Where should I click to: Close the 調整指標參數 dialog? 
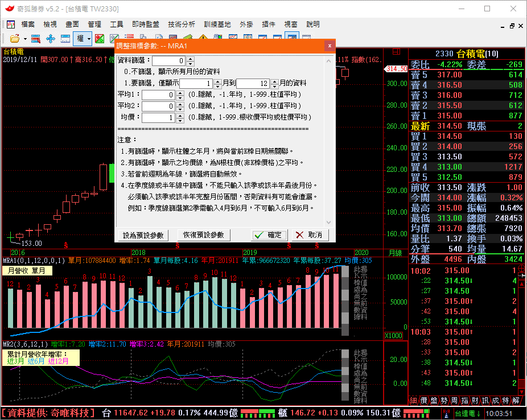(x=330, y=46)
